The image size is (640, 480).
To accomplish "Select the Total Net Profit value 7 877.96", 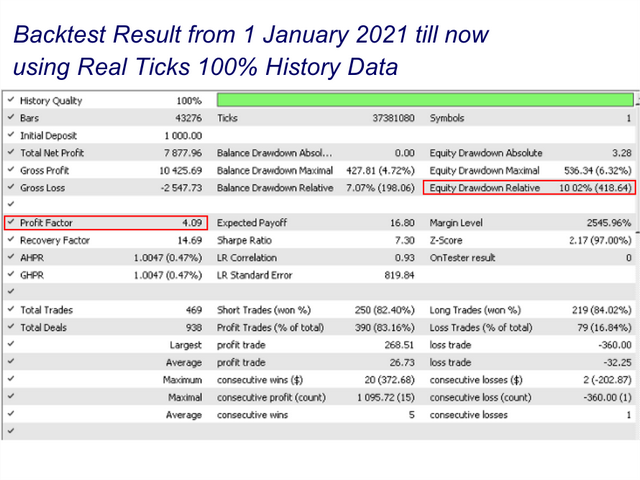I will coord(183,153).
